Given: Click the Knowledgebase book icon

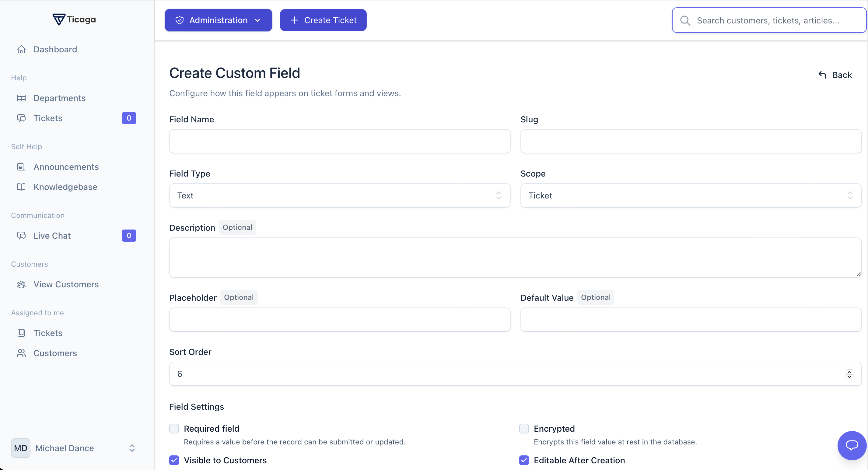Looking at the screenshot, I should 21,187.
